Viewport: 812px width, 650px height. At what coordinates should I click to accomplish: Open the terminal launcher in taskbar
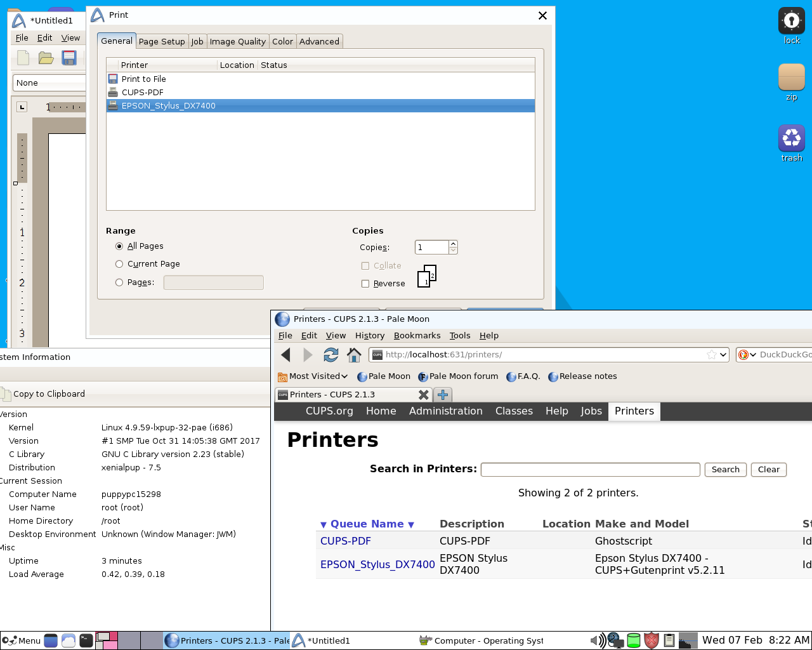86,640
